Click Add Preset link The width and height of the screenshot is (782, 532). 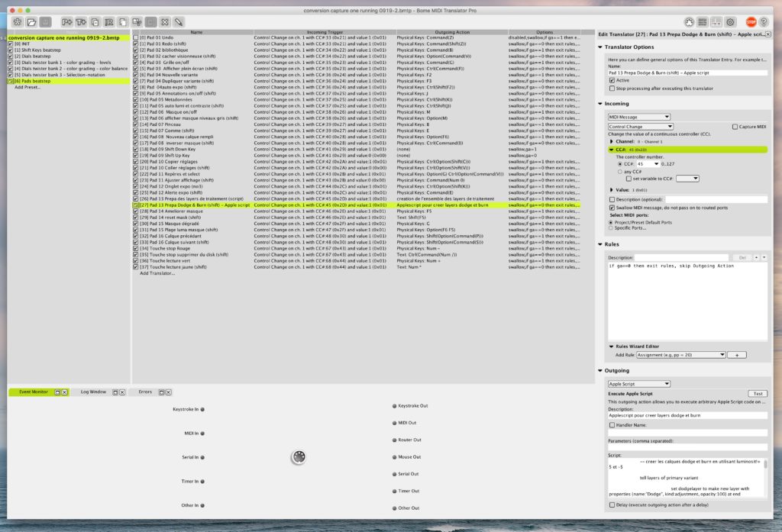[x=27, y=87]
